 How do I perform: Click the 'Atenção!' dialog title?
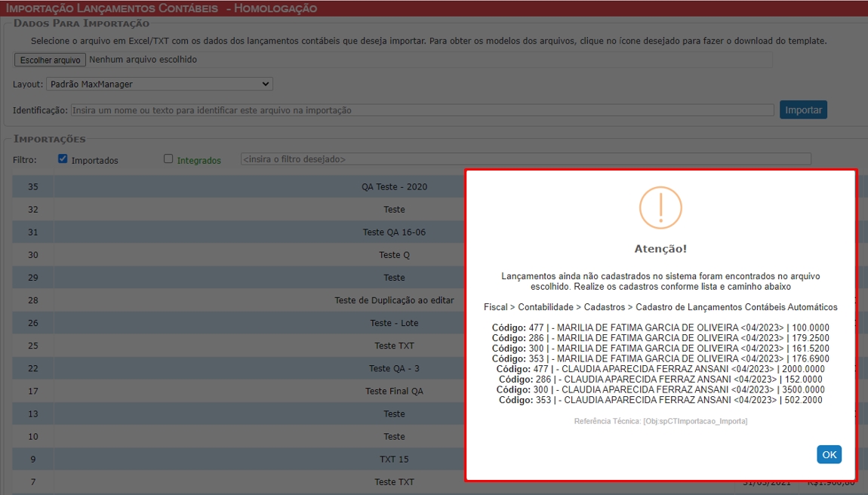(660, 248)
